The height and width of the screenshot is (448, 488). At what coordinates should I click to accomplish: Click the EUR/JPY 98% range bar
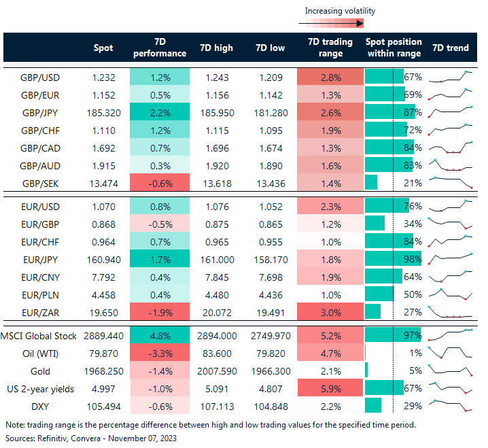point(393,258)
